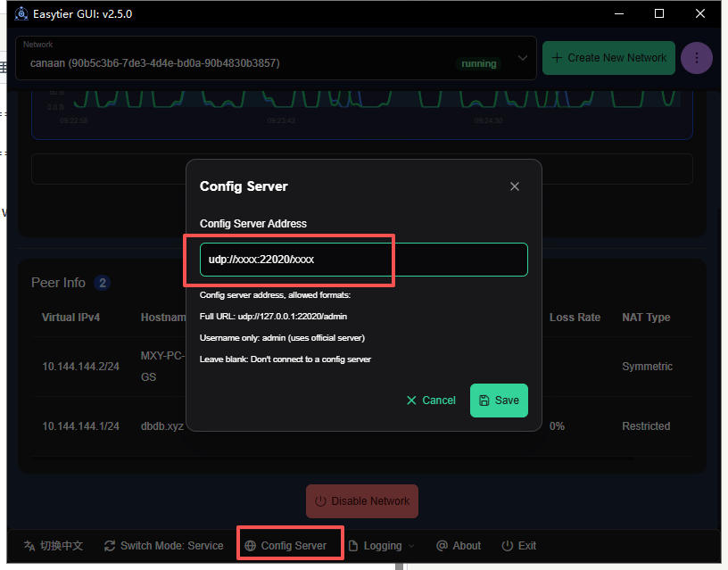Select the peer row 10.144.144.1/24
The height and width of the screenshot is (570, 728).
(81, 426)
